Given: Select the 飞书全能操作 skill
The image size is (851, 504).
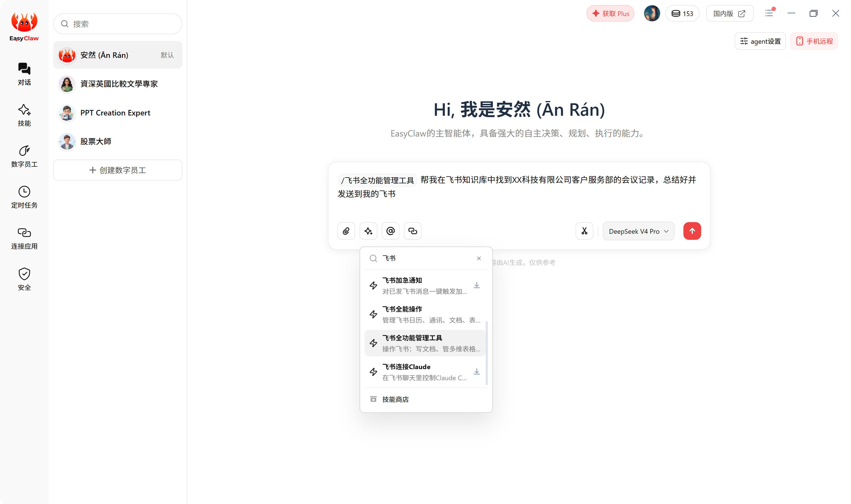Looking at the screenshot, I should [x=425, y=314].
